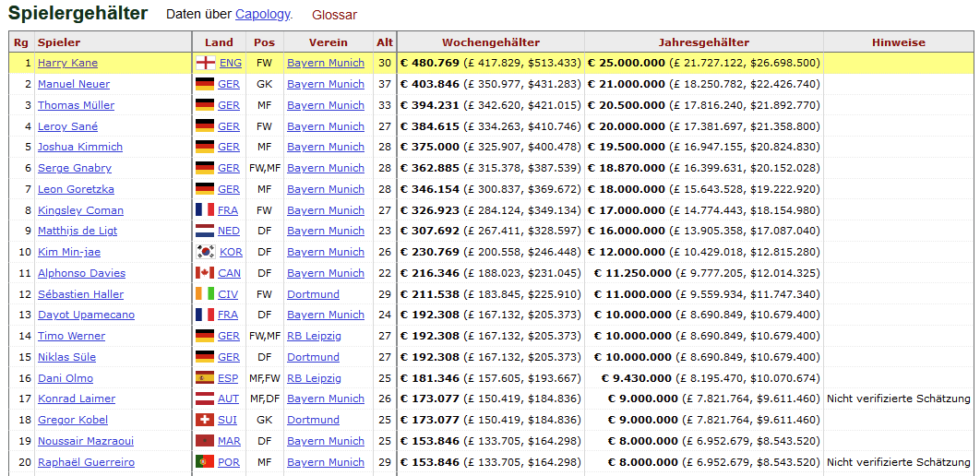Click the Ivory Coast flag in Haller's row
This screenshot has width=980, height=476.
point(205,294)
